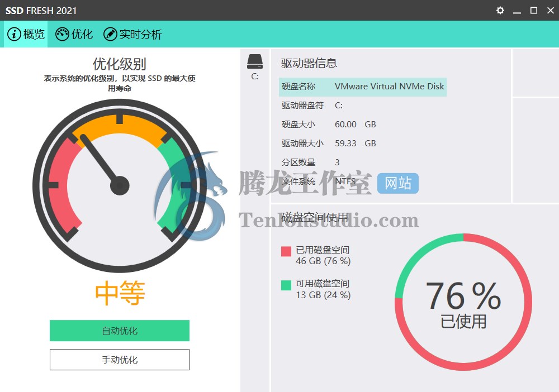Click the 手动优化 button
The image size is (559, 392).
[120, 360]
